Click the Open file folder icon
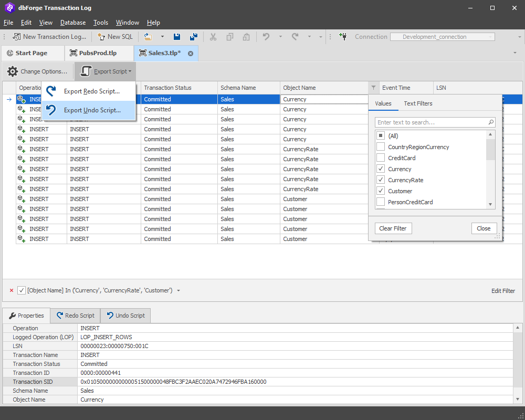Screen dimensions: 525x420 148,37
